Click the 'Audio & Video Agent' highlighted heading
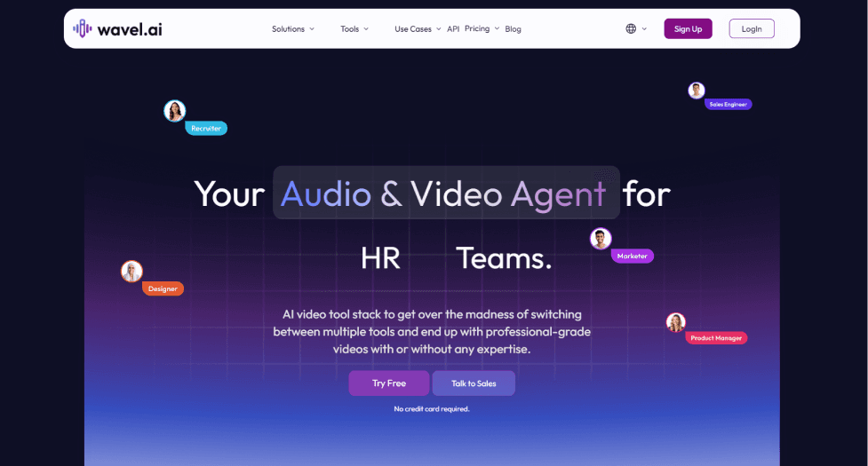The width and height of the screenshot is (868, 466). point(446,193)
